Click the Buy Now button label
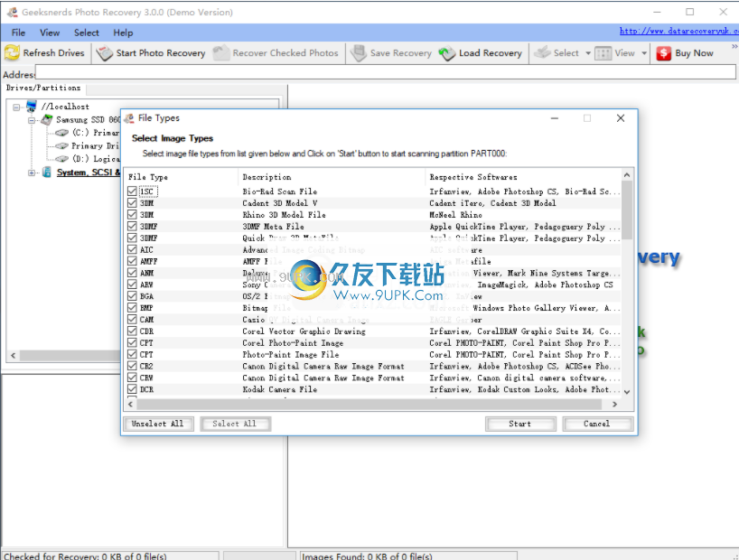This screenshot has height=560, width=739. pyautogui.click(x=694, y=53)
